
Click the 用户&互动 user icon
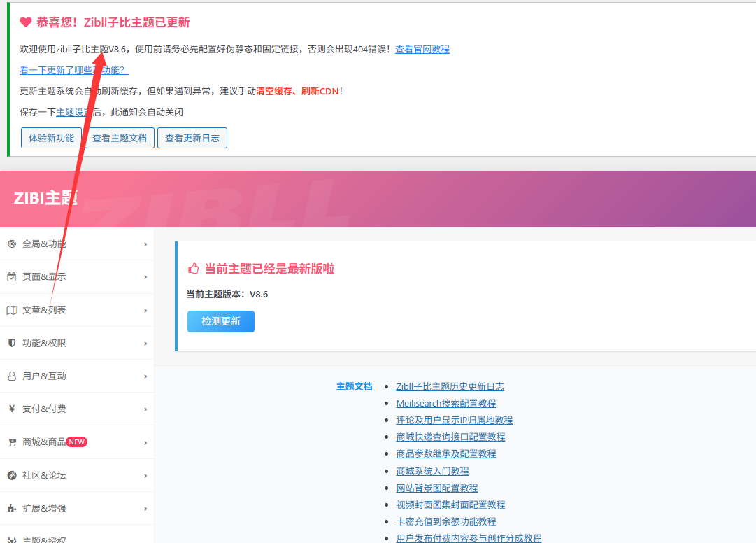11,376
